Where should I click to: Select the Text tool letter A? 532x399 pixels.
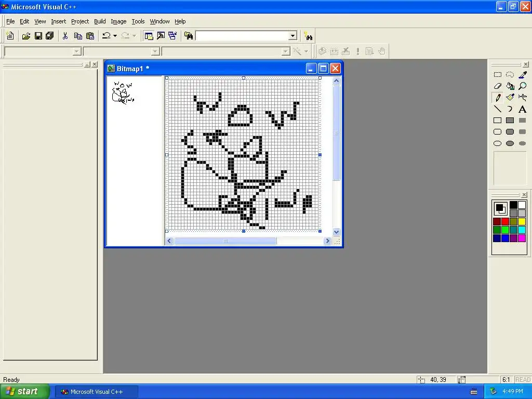click(x=523, y=109)
